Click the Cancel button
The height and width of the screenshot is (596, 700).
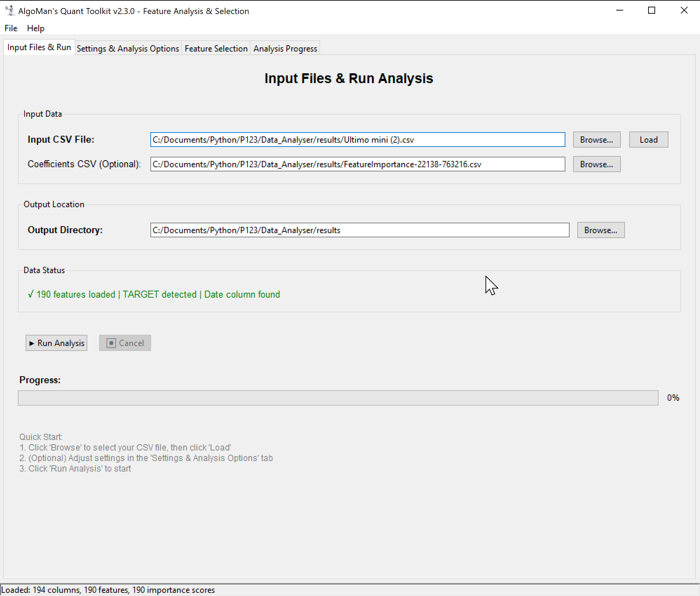[125, 343]
